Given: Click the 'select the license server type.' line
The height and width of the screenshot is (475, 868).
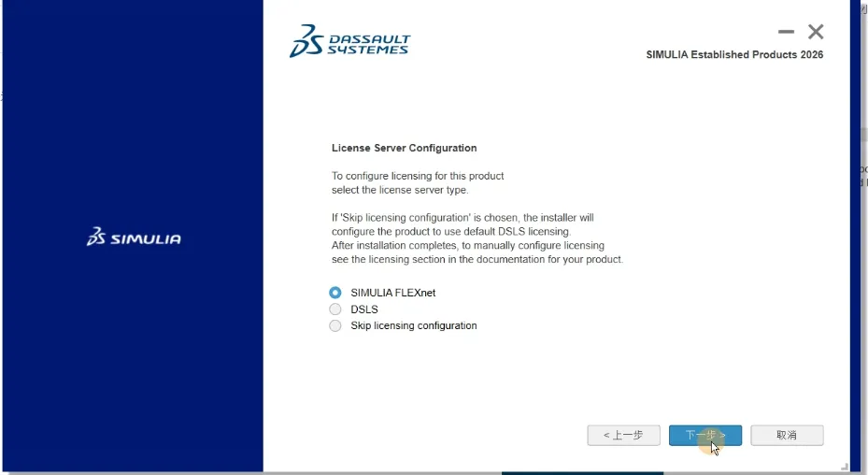Looking at the screenshot, I should tap(400, 190).
